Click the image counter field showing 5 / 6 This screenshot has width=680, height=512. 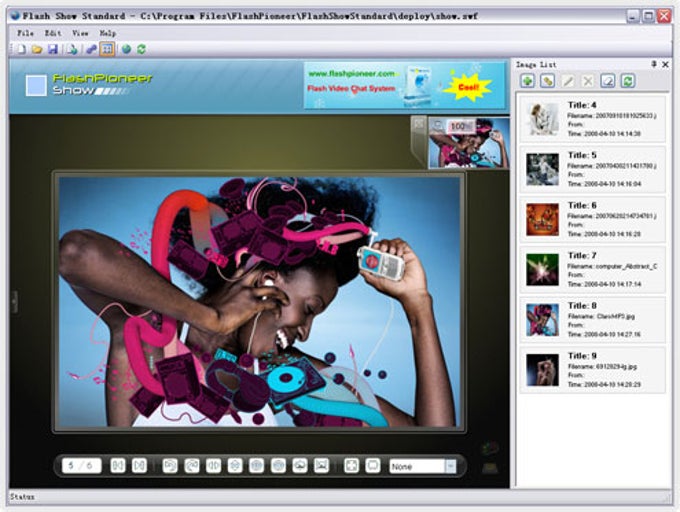tap(81, 465)
